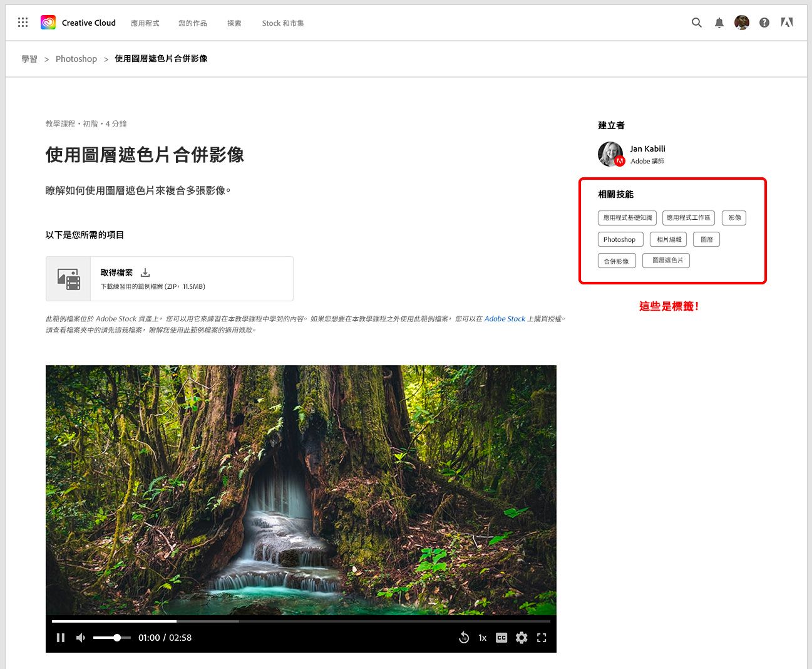The image size is (812, 669).
Task: Pause the playing video
Action: coord(61,637)
